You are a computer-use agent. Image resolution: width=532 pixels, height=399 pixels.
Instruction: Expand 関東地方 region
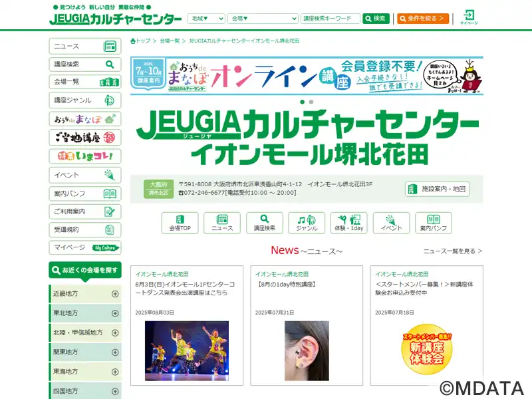pyautogui.click(x=85, y=352)
